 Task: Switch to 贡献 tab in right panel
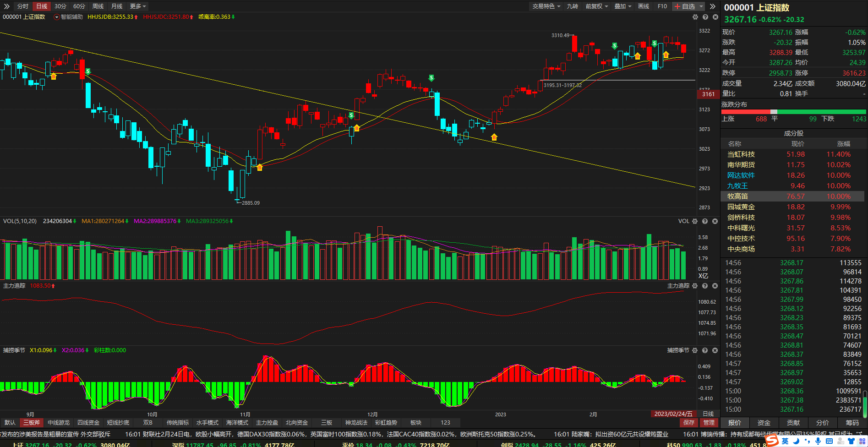[793, 423]
